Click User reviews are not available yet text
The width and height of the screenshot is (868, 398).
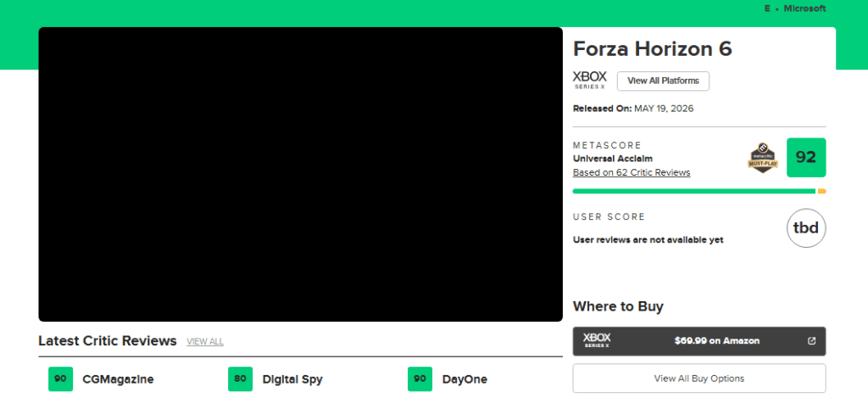[x=648, y=240]
